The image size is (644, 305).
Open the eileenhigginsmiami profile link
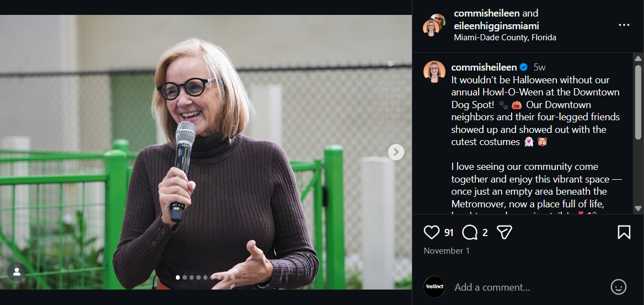[x=496, y=26]
